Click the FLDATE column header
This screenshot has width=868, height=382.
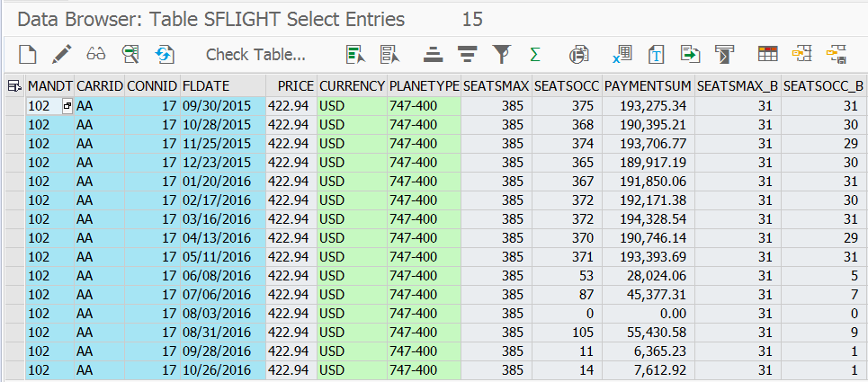pyautogui.click(x=205, y=86)
